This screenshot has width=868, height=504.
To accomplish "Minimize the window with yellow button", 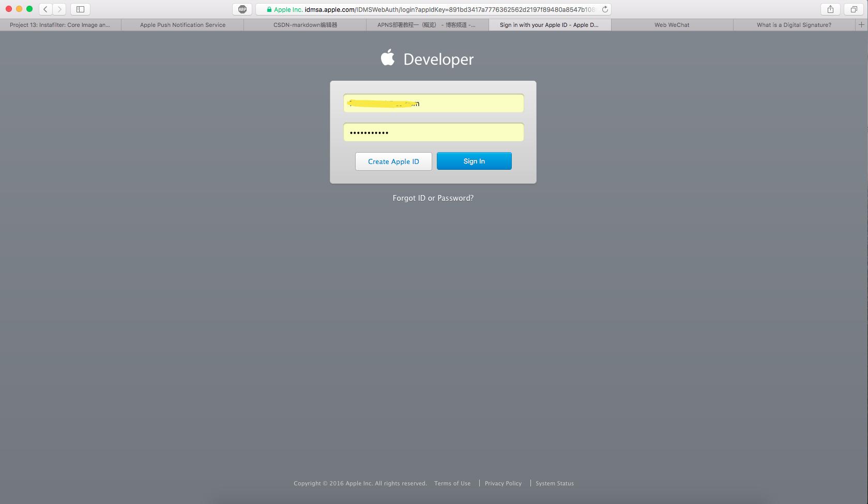I will (x=19, y=9).
